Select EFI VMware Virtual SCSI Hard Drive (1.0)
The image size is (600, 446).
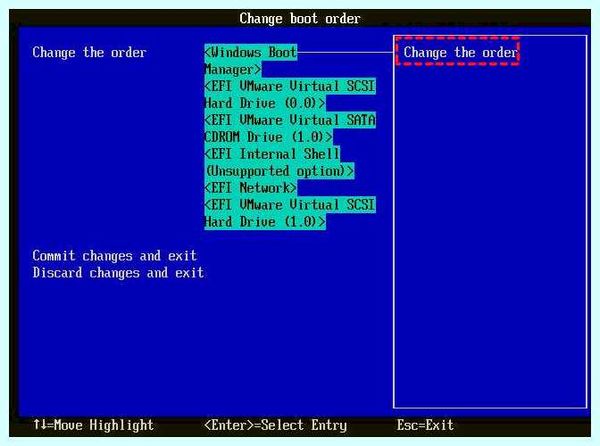290,213
